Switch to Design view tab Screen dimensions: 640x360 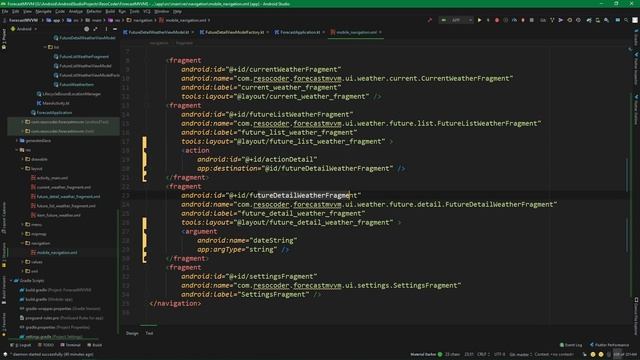click(x=132, y=333)
